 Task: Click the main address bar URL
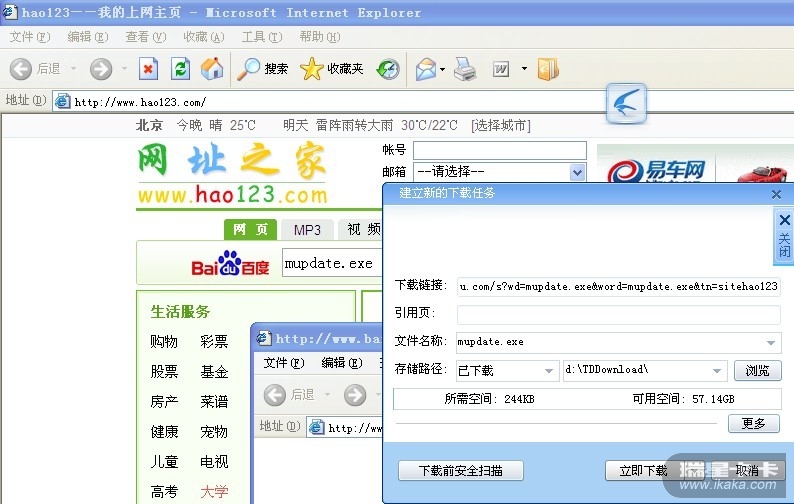(x=140, y=102)
